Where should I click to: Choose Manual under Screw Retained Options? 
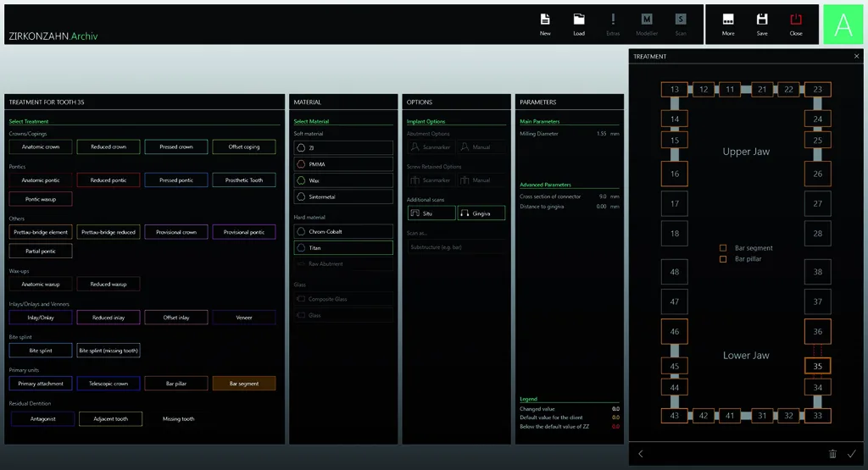click(481, 180)
